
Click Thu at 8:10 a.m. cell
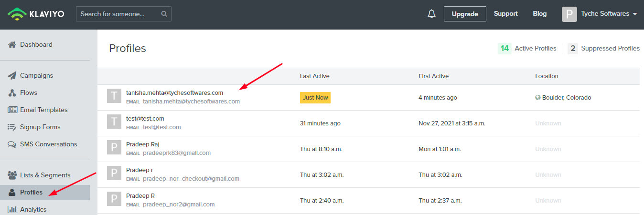(321, 149)
